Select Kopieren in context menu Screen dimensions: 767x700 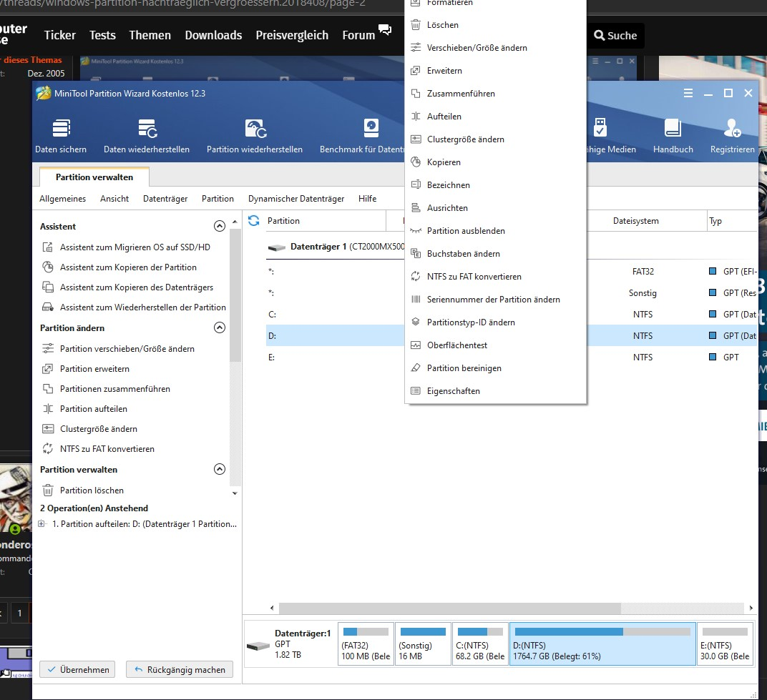[x=496, y=162]
